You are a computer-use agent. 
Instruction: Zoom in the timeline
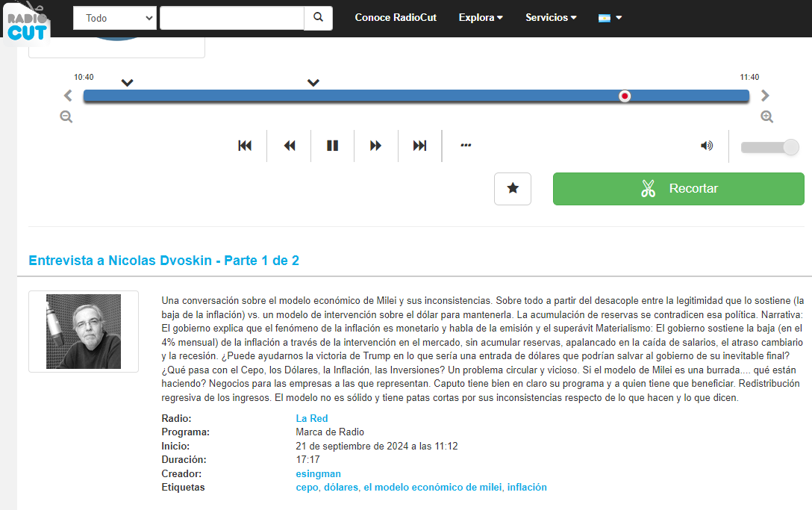click(x=766, y=117)
